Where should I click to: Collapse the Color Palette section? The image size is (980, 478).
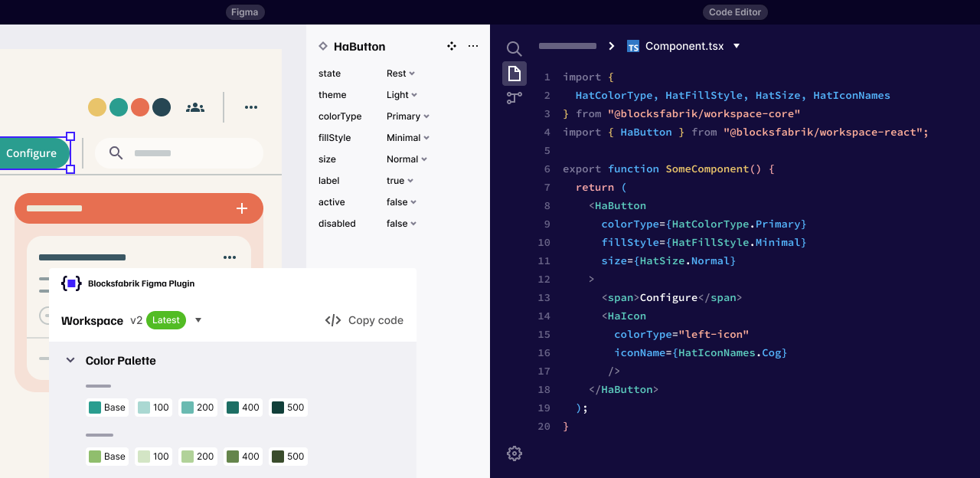pos(70,360)
